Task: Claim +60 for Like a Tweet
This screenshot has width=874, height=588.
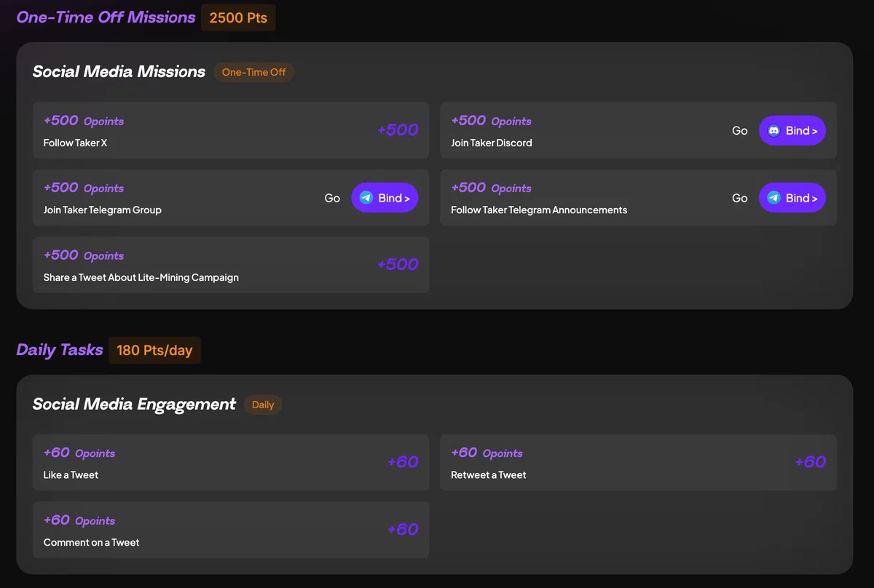Action: pyautogui.click(x=403, y=462)
